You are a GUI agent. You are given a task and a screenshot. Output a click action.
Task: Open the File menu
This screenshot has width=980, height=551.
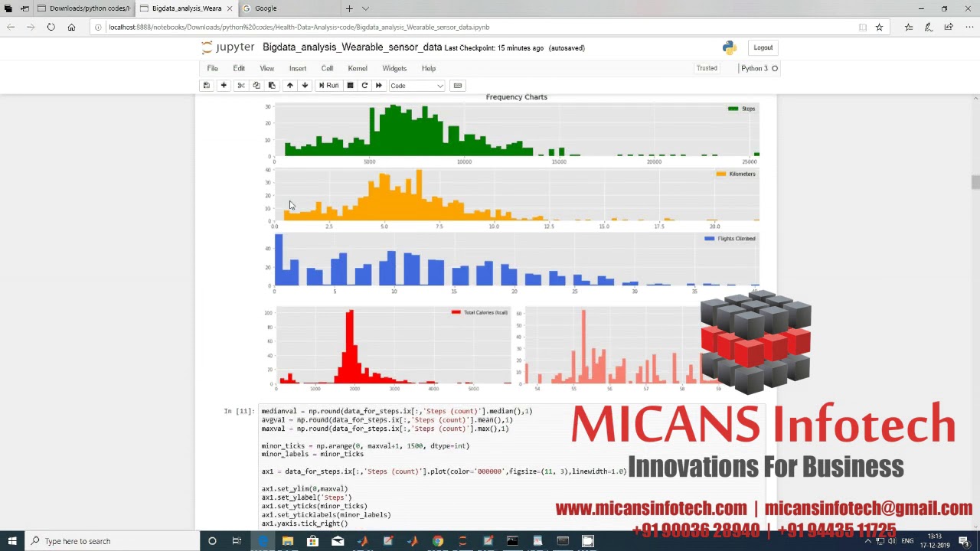tap(213, 68)
